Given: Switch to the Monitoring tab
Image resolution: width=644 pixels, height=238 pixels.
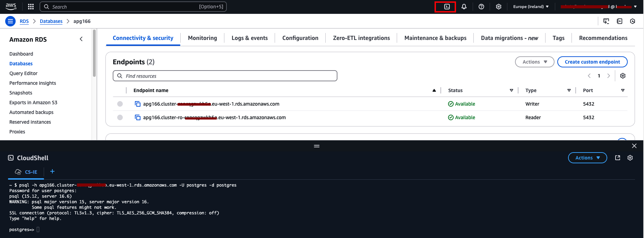Looking at the screenshot, I should (x=203, y=38).
